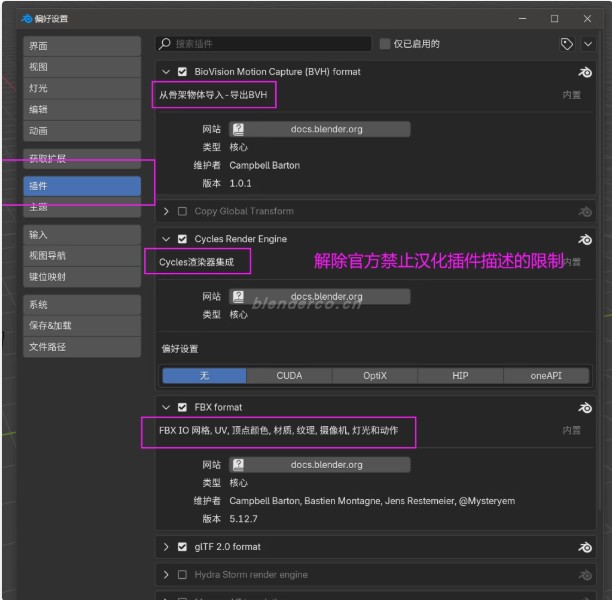Select 无 compute device option
The image size is (612, 600).
(x=204, y=376)
